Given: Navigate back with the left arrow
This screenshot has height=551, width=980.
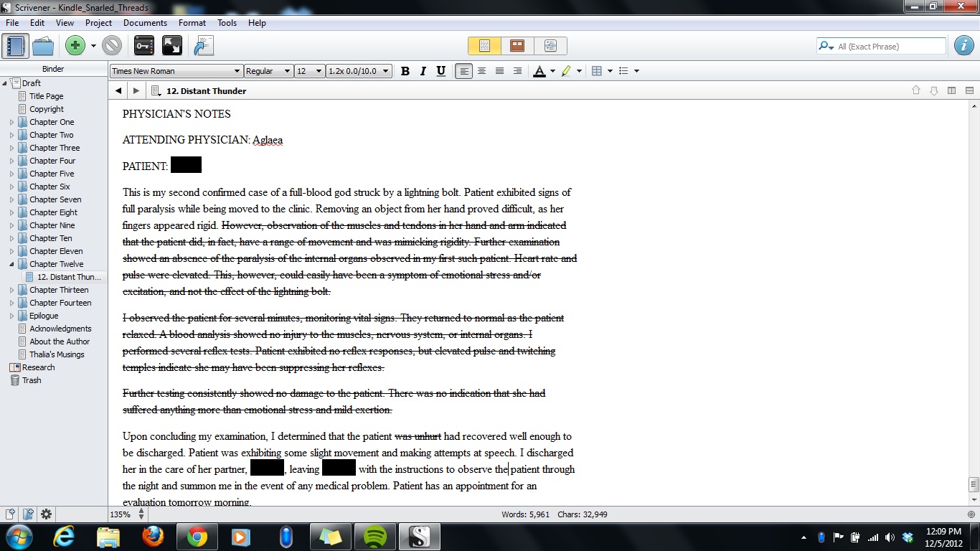Looking at the screenshot, I should click(118, 91).
